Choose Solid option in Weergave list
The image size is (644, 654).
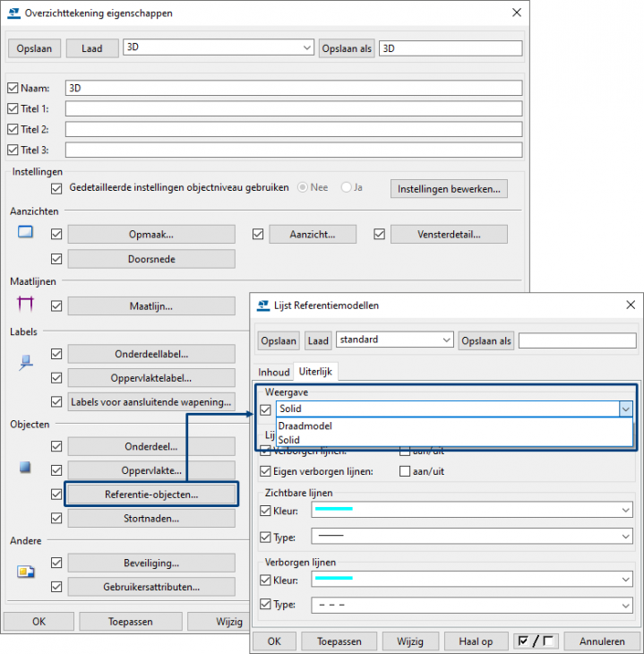click(455, 440)
